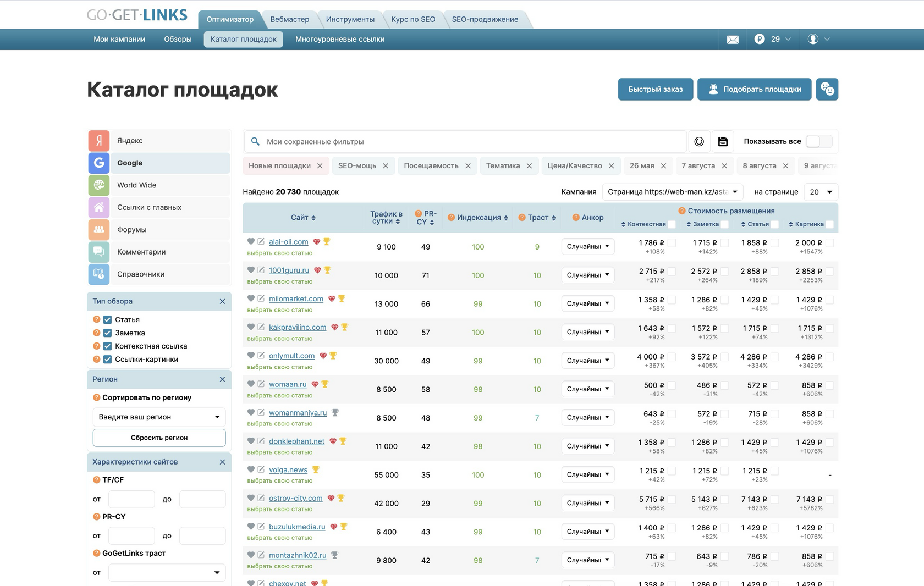Check the Картинка column header checkbox
Viewport: 924px width, 586px height.
(830, 224)
